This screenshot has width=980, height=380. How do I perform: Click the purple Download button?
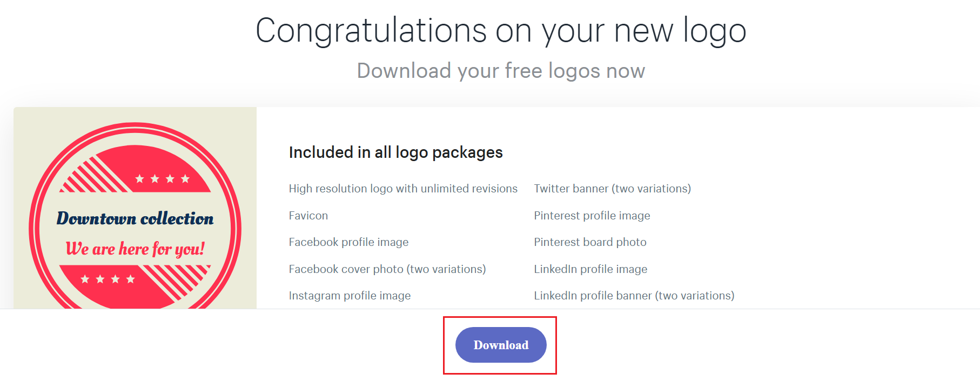[501, 345]
